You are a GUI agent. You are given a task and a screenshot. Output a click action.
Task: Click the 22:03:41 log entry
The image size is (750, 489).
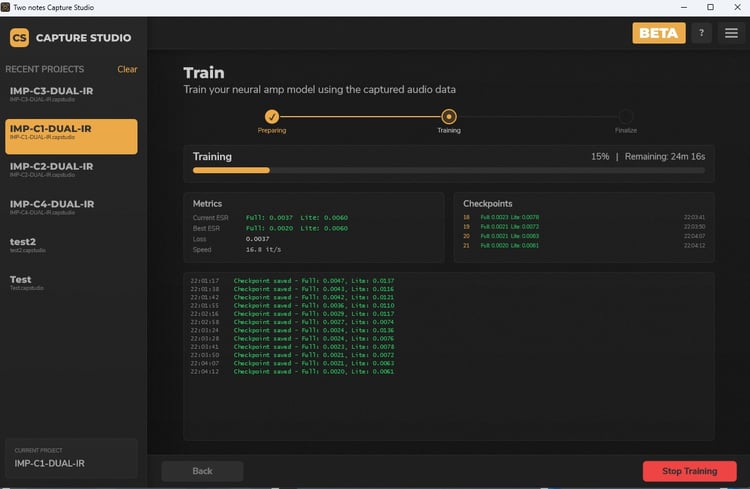pyautogui.click(x=292, y=347)
